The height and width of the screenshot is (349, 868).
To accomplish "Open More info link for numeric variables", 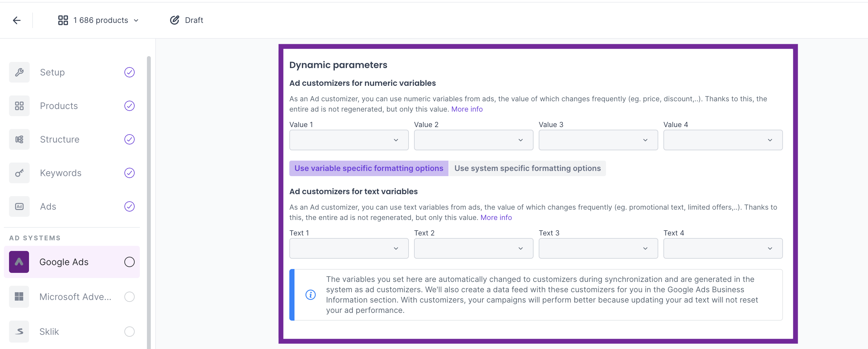I will point(467,109).
